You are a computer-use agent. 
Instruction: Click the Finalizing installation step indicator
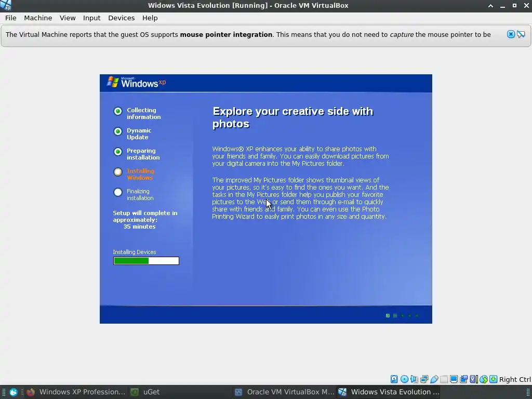[x=118, y=192]
